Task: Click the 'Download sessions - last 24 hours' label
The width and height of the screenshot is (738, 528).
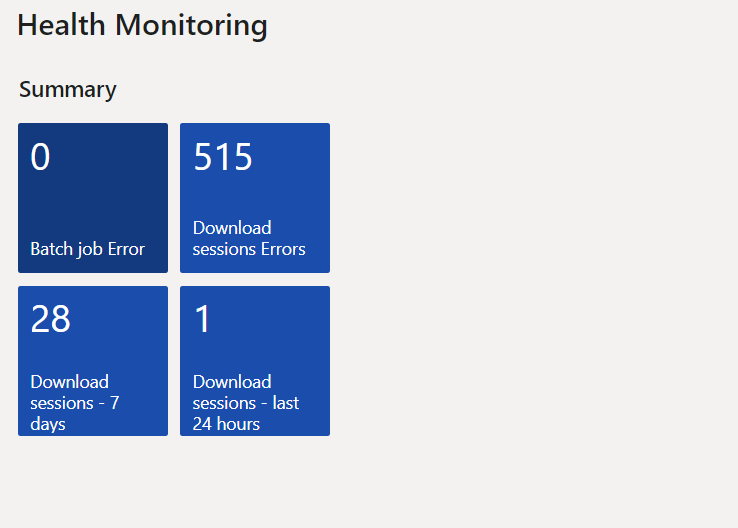Action: (x=246, y=403)
